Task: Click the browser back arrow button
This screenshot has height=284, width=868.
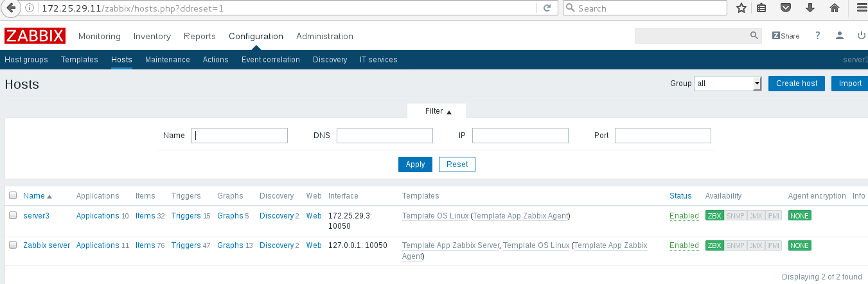Action: [10, 8]
